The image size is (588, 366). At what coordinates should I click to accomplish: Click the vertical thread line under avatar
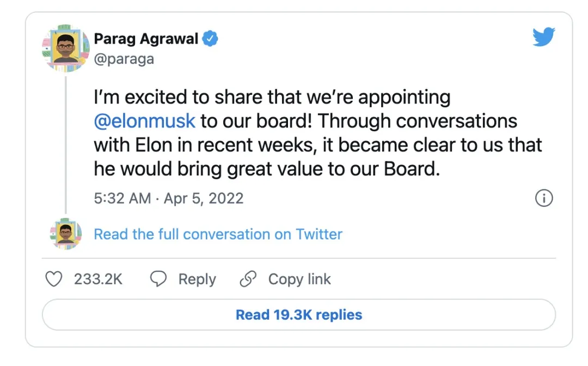click(65, 147)
